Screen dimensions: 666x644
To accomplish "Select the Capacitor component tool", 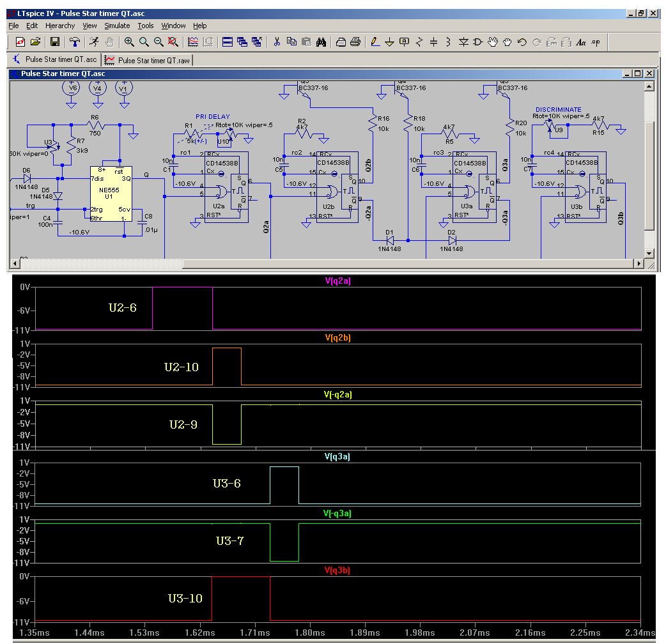I will 434,42.
